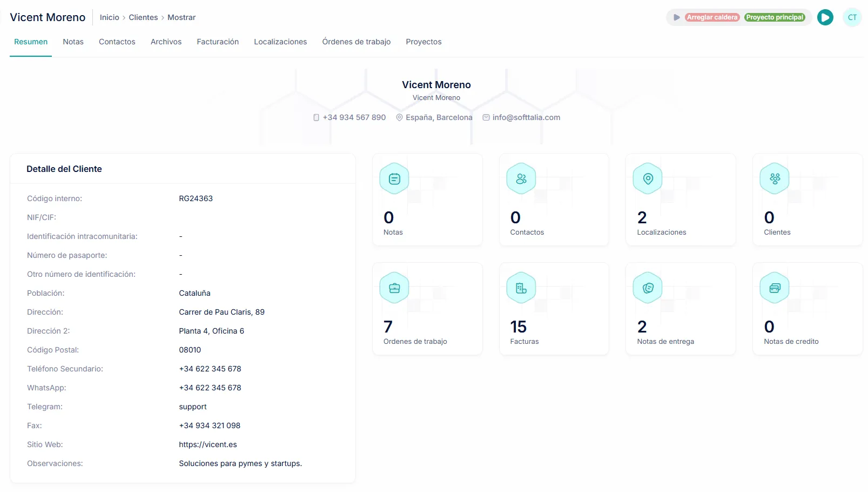This screenshot has height=492, width=868.
Task: Click the small gray play icon in the timer pill
Action: [676, 17]
